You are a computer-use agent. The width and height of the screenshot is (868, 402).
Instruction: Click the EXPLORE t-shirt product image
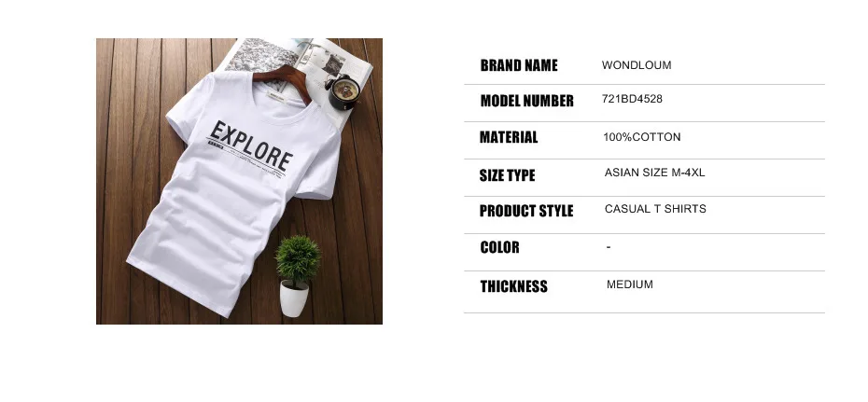pos(239,181)
